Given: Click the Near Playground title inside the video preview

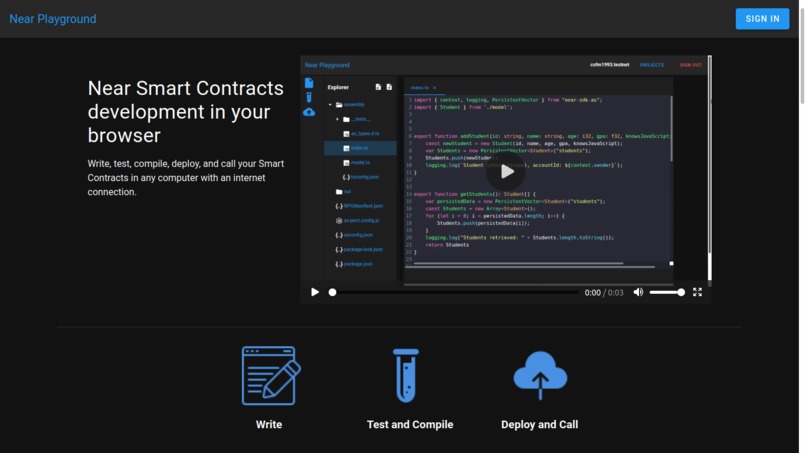Looking at the screenshot, I should tap(327, 65).
